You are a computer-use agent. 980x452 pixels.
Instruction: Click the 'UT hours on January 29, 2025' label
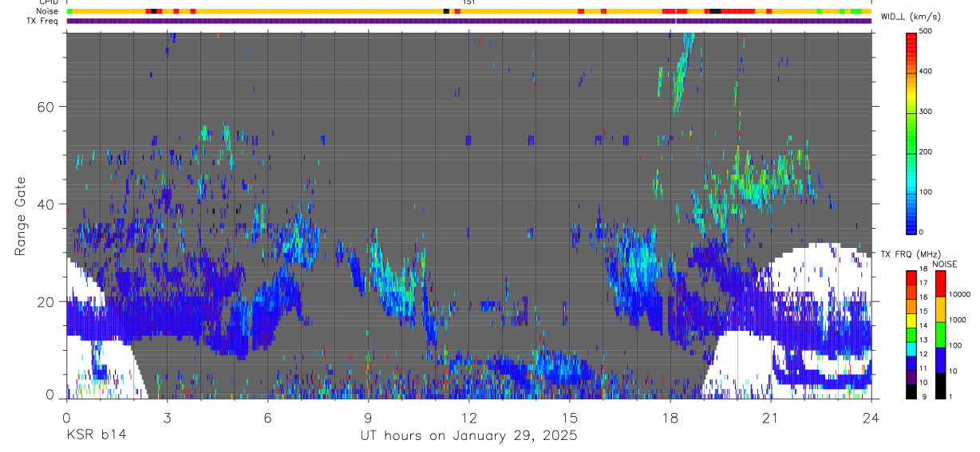(x=468, y=436)
